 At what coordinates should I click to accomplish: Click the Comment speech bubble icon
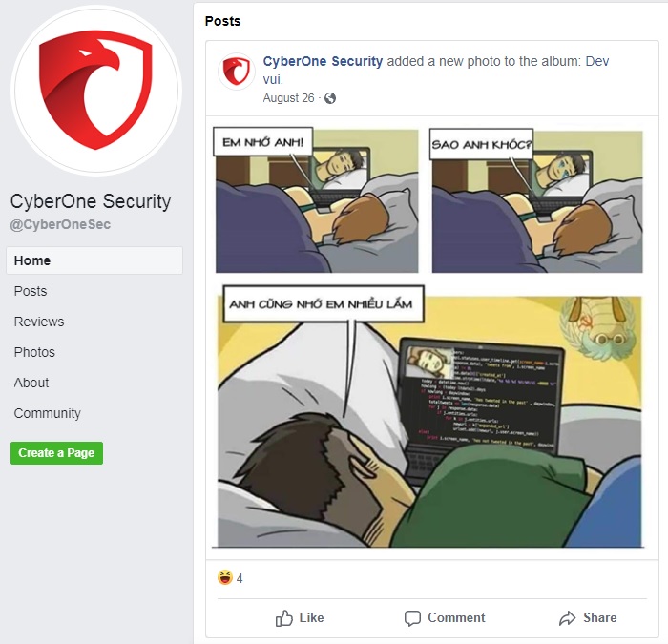click(412, 618)
